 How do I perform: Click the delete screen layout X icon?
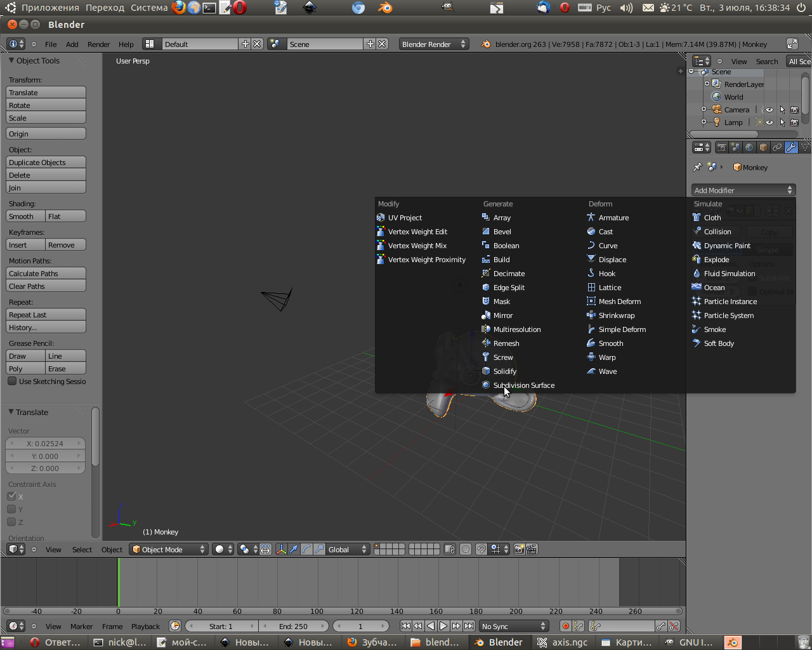tap(257, 44)
